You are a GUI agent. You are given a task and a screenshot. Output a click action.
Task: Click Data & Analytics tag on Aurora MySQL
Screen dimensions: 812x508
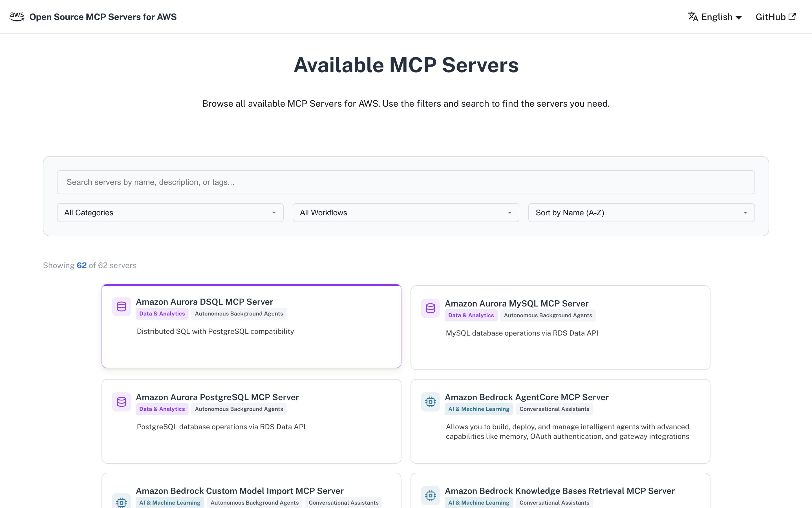click(471, 315)
